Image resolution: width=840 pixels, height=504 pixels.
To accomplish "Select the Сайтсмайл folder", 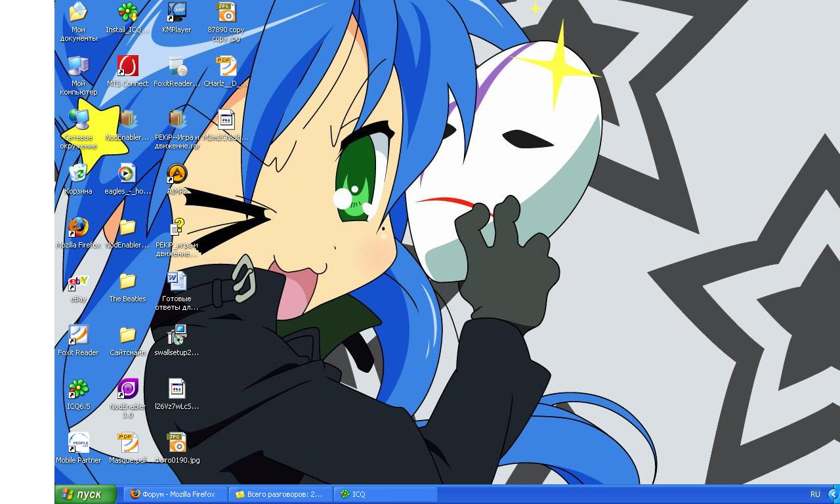I will [x=127, y=335].
